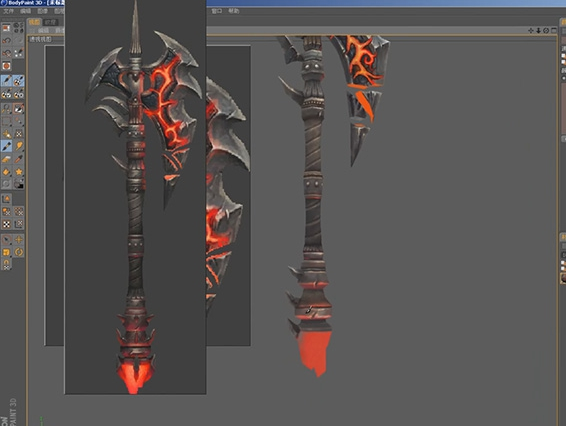The image size is (566, 426).
Task: Open the 编辑 (Edit) menu
Action: tap(26, 11)
